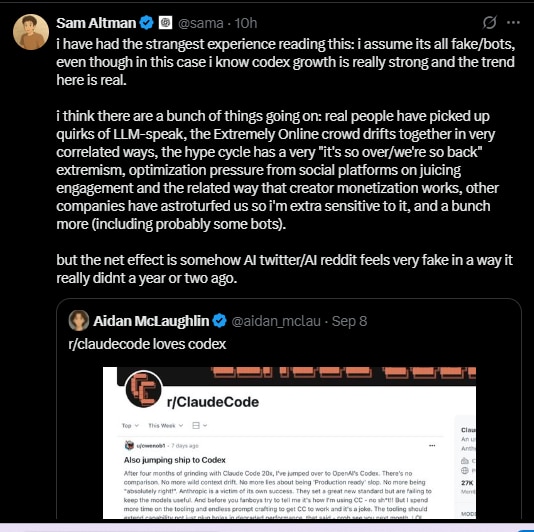534x532 pixels.
Task: Expand the This Week time filter dropdown
Action: 166,425
